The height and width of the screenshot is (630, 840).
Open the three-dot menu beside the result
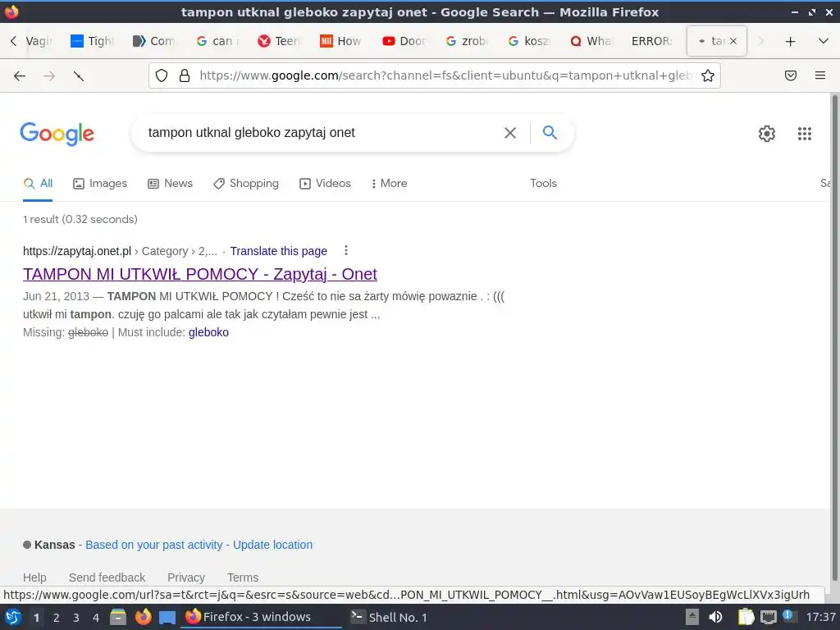pos(346,250)
